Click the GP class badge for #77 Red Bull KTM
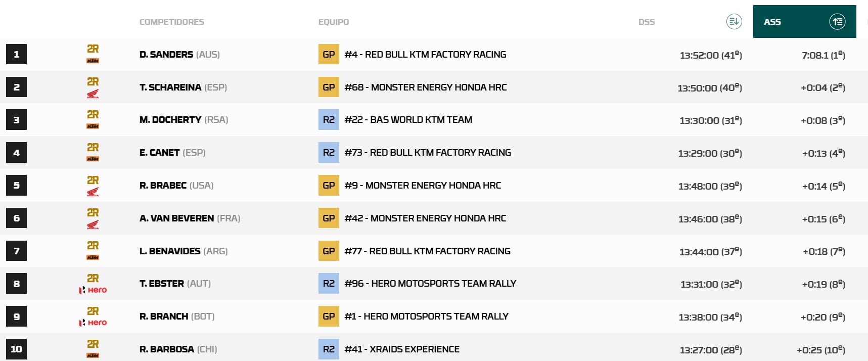The width and height of the screenshot is (868, 361). (329, 251)
